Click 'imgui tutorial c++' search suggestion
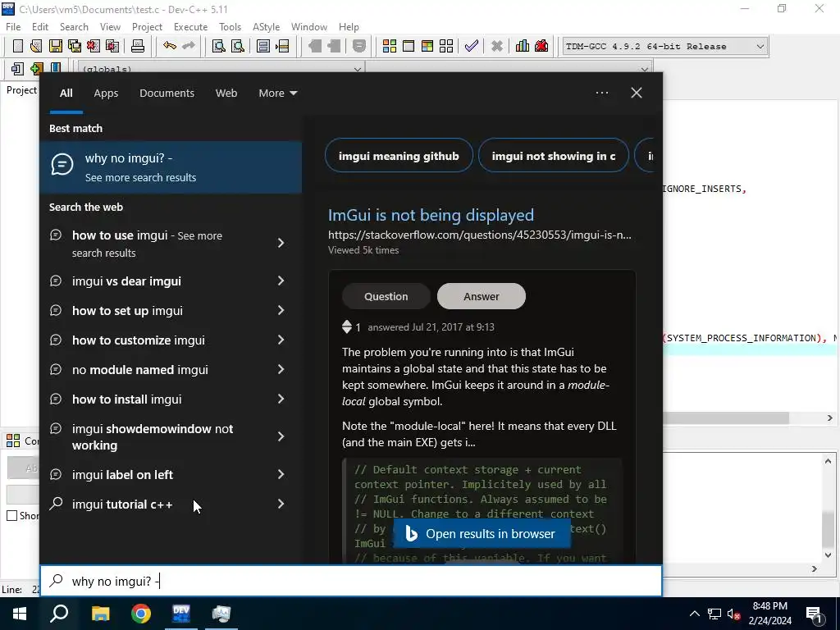 coord(122,504)
